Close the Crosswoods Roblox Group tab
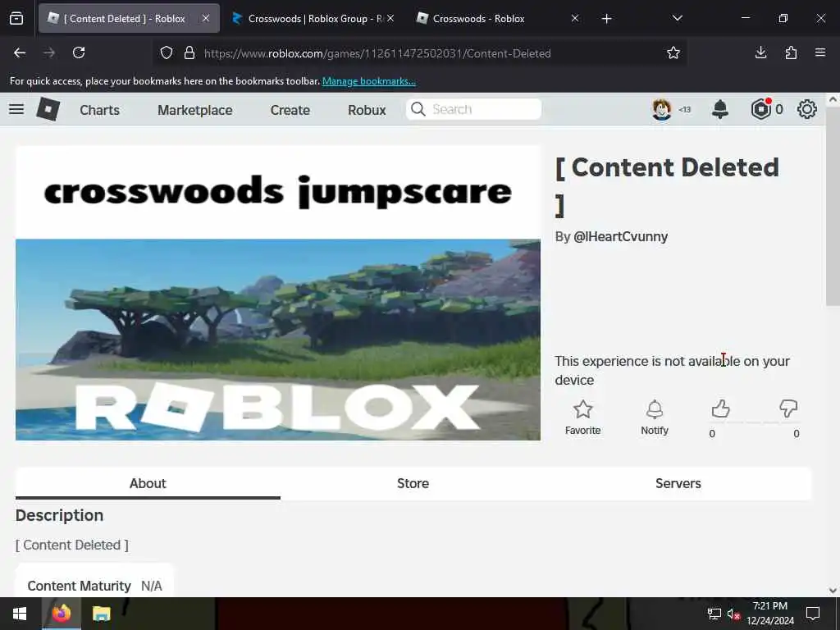840x630 pixels. (x=390, y=18)
